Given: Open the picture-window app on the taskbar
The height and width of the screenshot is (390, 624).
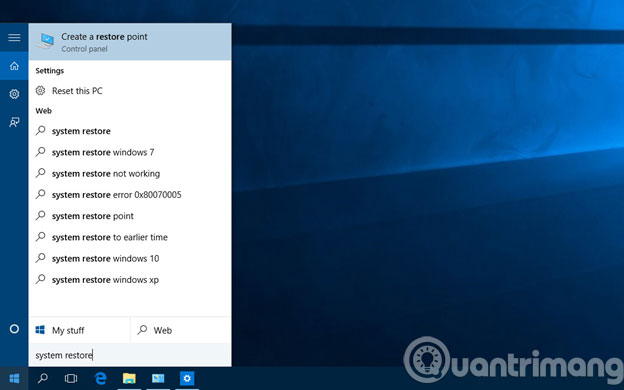Looking at the screenshot, I should click(x=158, y=378).
